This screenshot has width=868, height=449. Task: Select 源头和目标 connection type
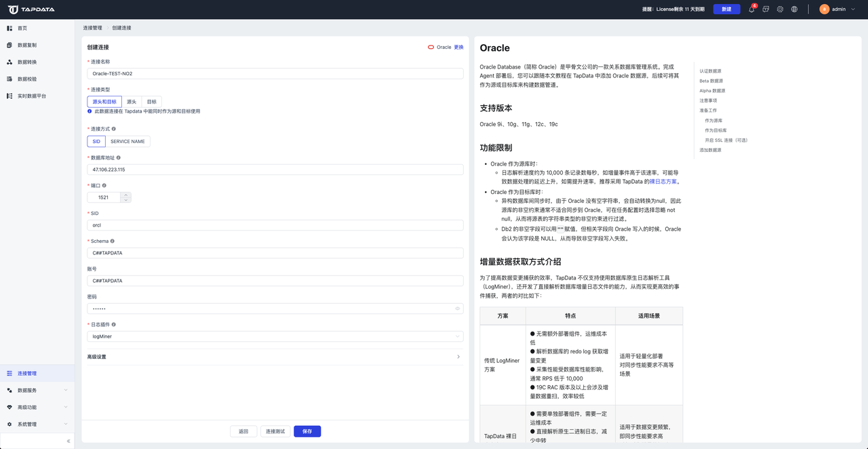(104, 102)
